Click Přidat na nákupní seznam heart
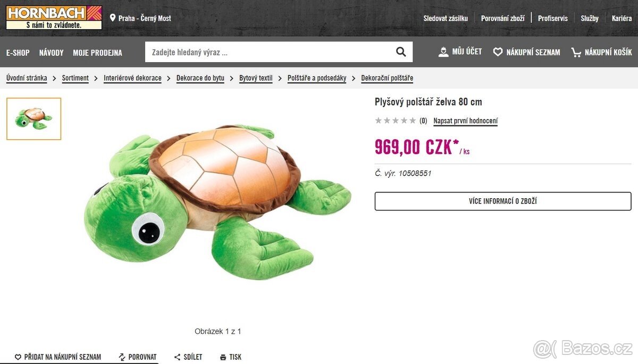The image size is (638, 364). pos(18,357)
